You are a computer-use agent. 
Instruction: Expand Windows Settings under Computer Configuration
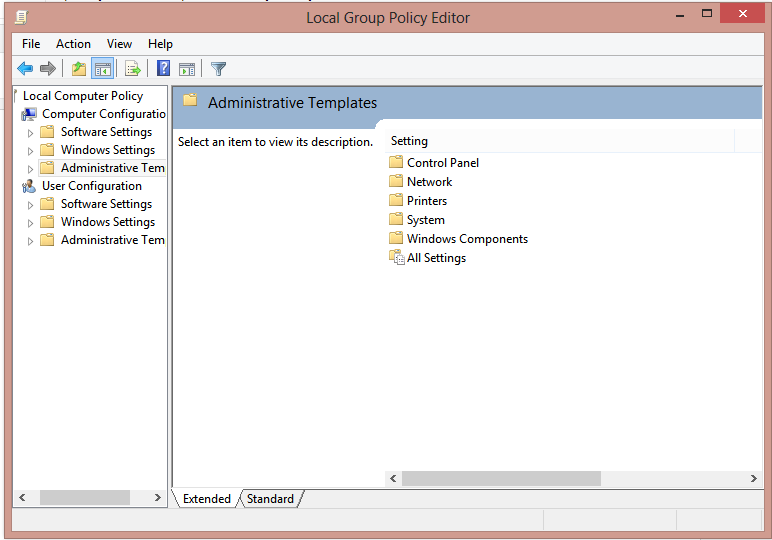(x=30, y=151)
